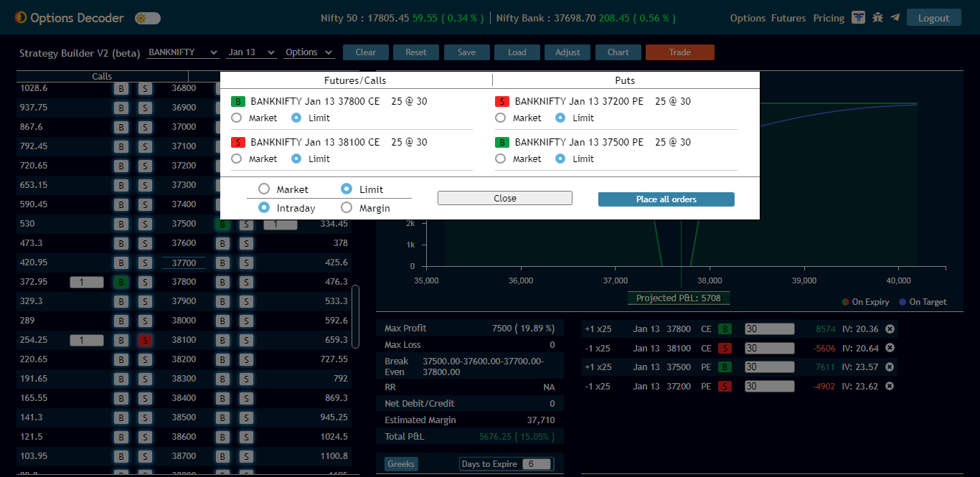The image size is (980, 477).
Task: Open Futures in top navigation
Action: tap(788, 18)
